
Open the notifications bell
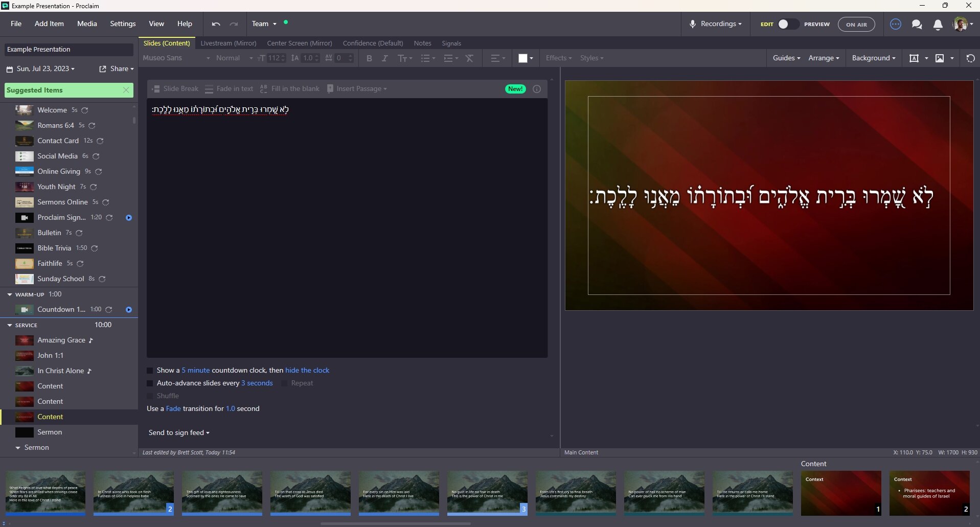pyautogui.click(x=938, y=25)
